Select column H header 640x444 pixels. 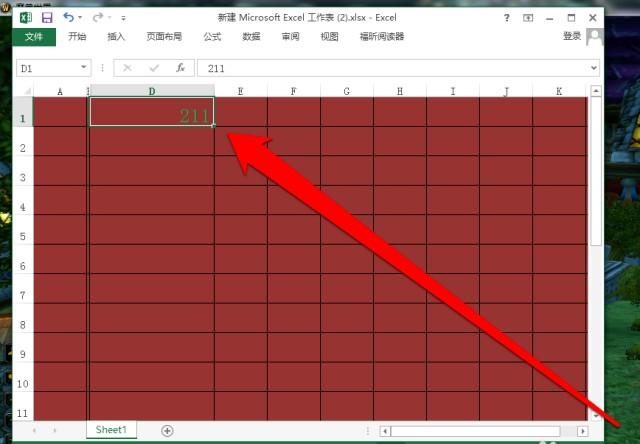point(400,91)
